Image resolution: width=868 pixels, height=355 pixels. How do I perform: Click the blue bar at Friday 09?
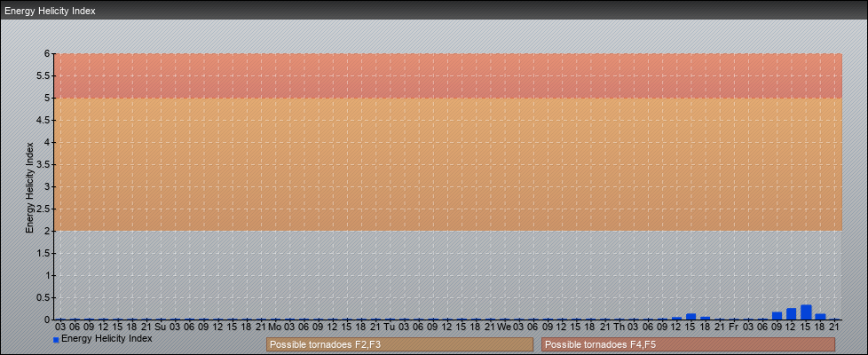[x=777, y=316]
